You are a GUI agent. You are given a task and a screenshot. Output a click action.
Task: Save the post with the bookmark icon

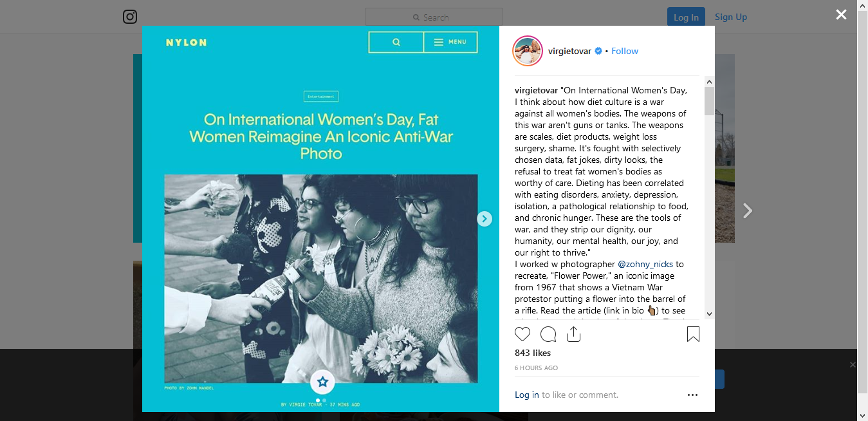693,334
